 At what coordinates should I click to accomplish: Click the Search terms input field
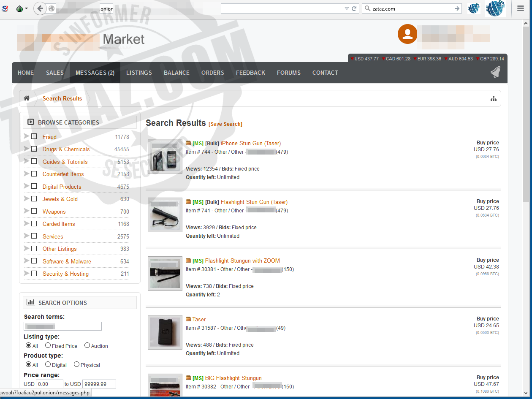62,326
